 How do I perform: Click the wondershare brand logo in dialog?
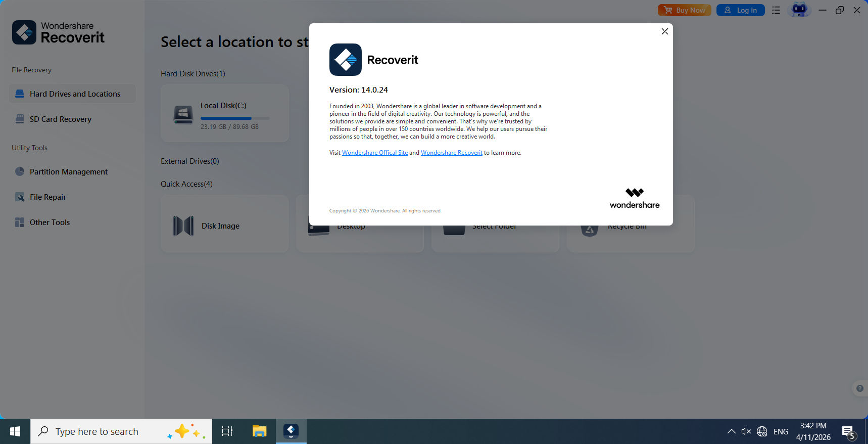[635, 198]
